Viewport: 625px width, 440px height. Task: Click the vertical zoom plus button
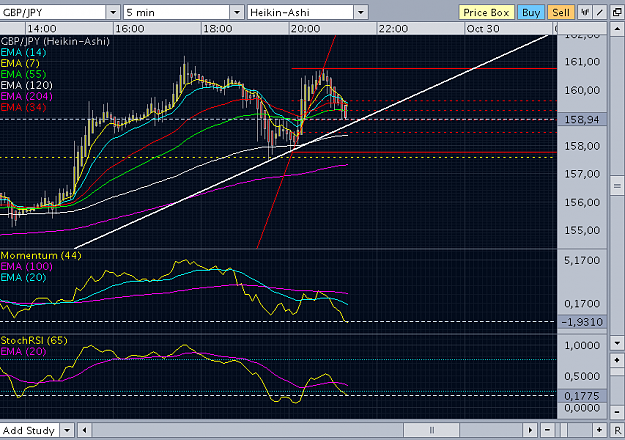(617, 360)
